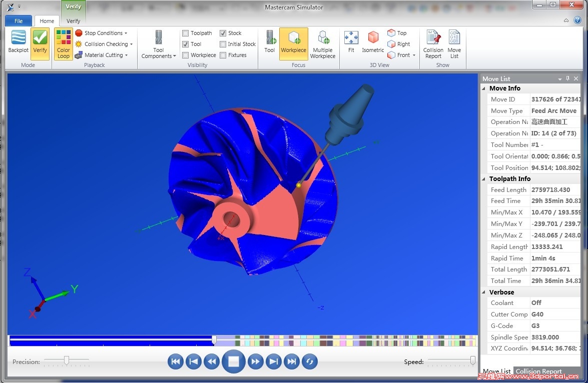Pin the Move List panel
Screen dimensions: 588x383
(568, 78)
